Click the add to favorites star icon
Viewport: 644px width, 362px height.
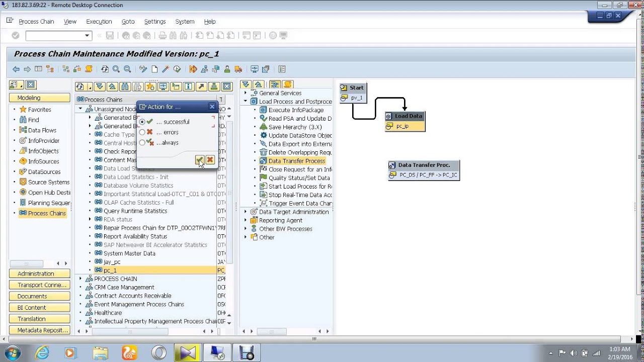pos(150,86)
